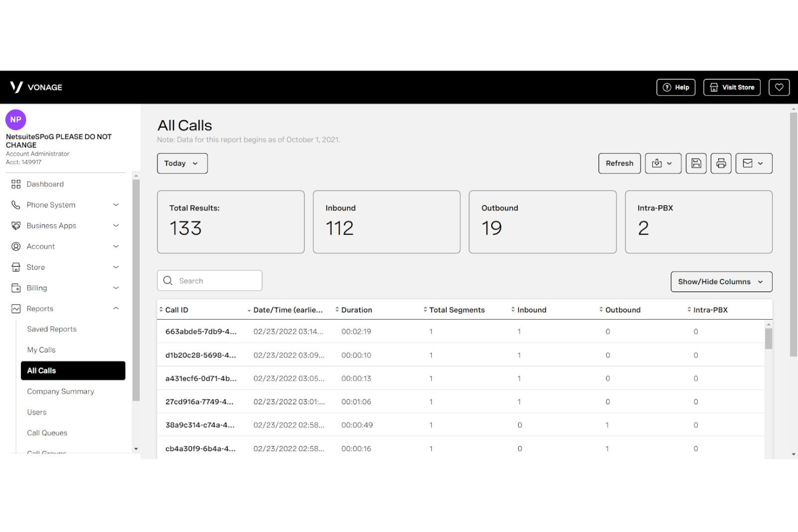Sort by Intra-PBX column header
The width and height of the screenshot is (798, 532).
coord(707,310)
